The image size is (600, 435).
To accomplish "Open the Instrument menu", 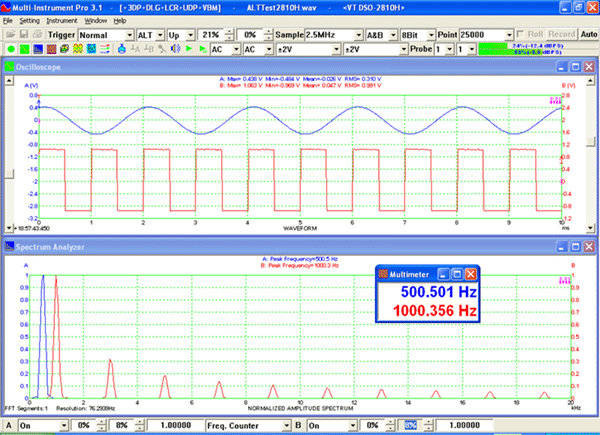I will coord(64,20).
